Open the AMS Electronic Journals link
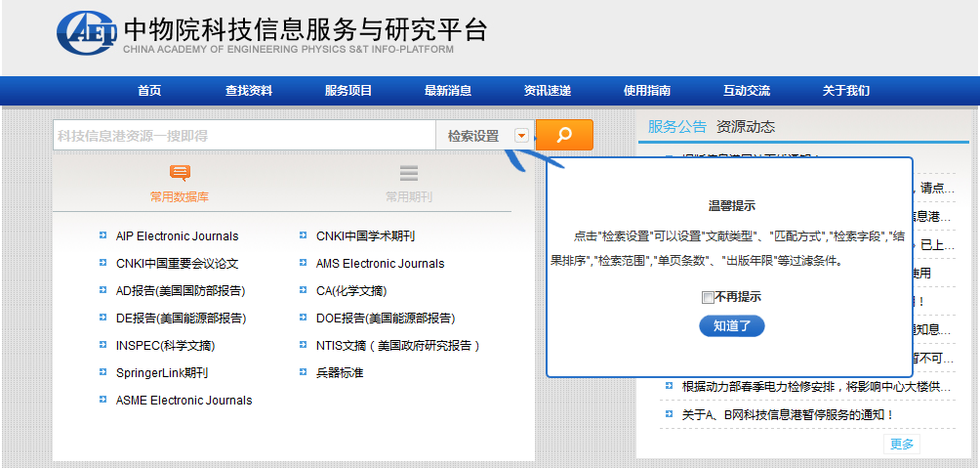The image size is (980, 468). tap(380, 264)
